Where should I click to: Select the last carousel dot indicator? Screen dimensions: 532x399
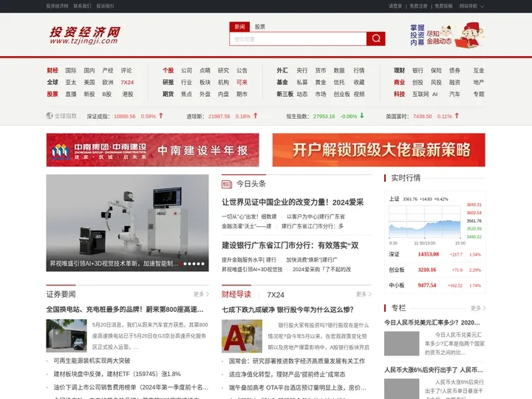tap(203, 264)
